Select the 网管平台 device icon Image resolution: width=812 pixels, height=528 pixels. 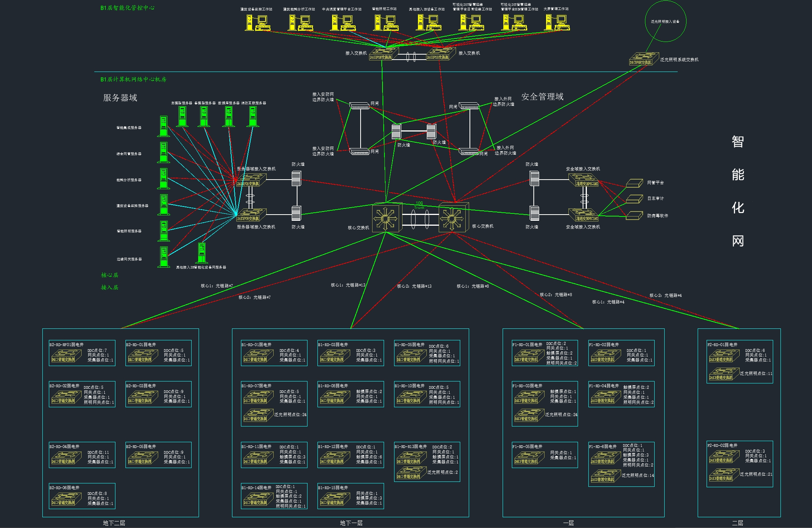pos(634,183)
